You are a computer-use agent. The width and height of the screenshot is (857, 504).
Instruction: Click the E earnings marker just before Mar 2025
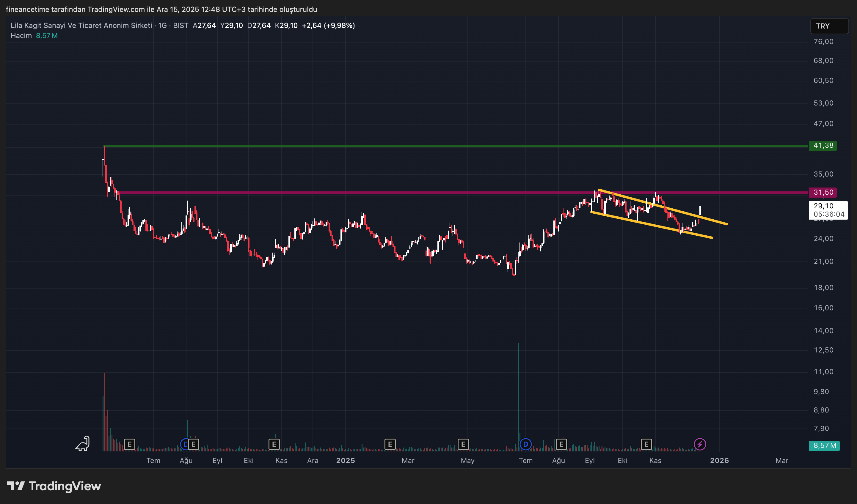pos(390,444)
